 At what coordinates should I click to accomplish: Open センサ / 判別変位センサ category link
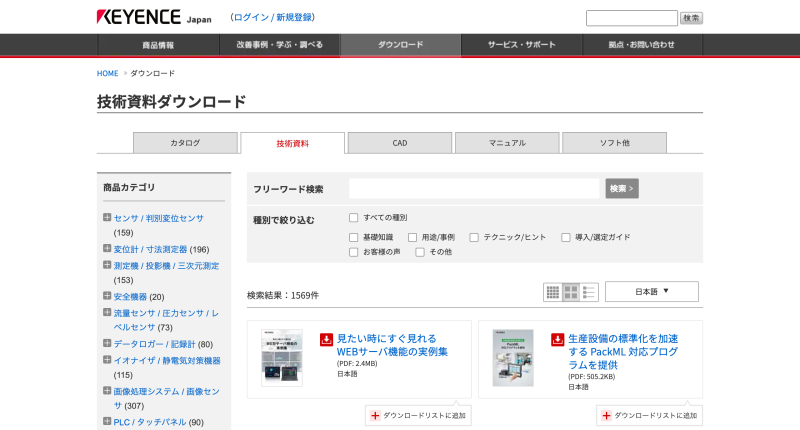[159, 218]
